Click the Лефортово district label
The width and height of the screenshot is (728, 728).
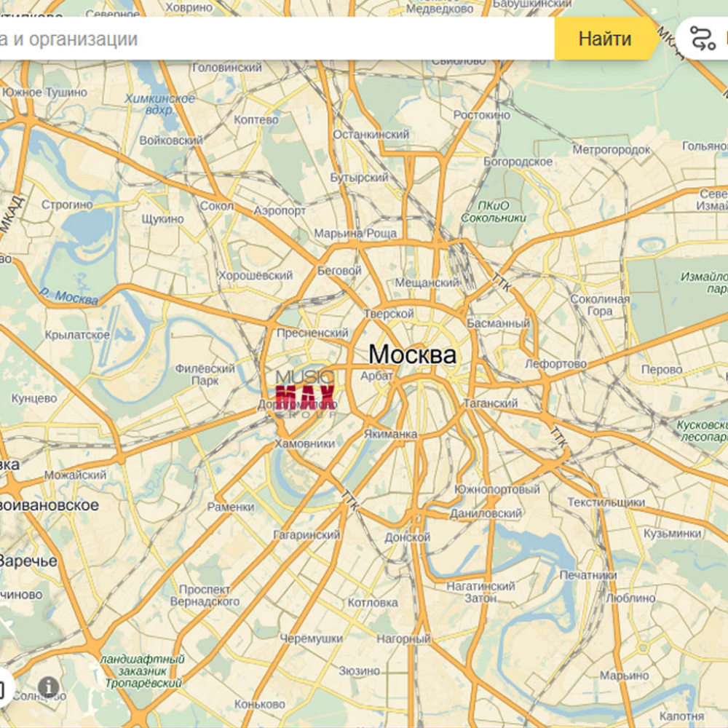click(555, 364)
